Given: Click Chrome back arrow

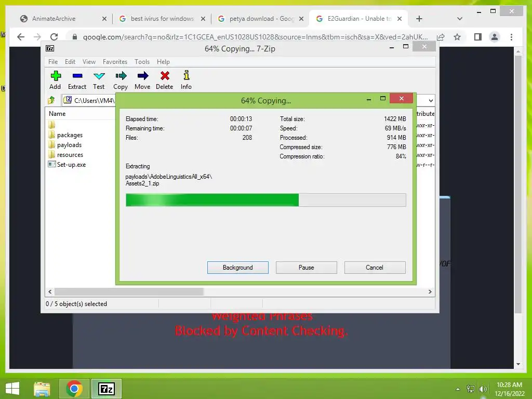Looking at the screenshot, I should (21, 37).
